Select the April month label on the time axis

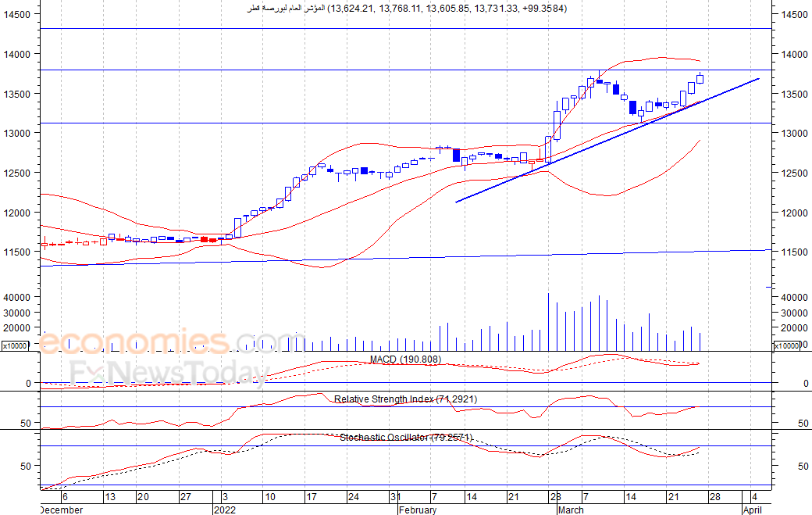click(x=753, y=510)
